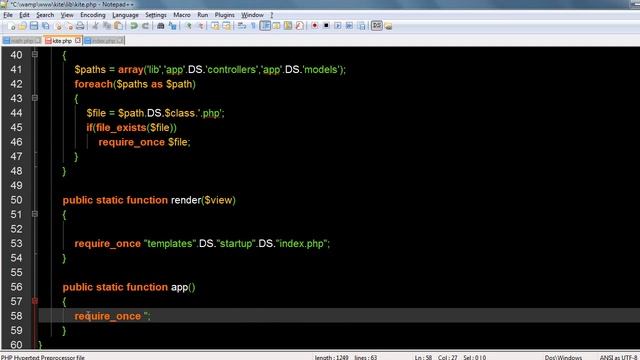
Task: Toggle synchronize vertical scrolling icon
Action: coord(215,26)
